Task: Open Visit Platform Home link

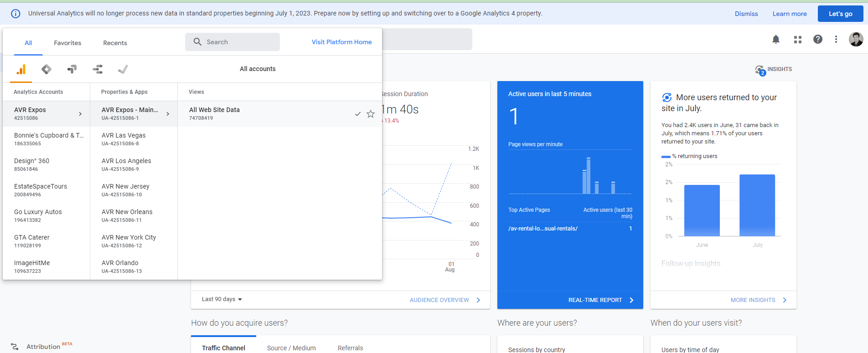Action: 342,42
